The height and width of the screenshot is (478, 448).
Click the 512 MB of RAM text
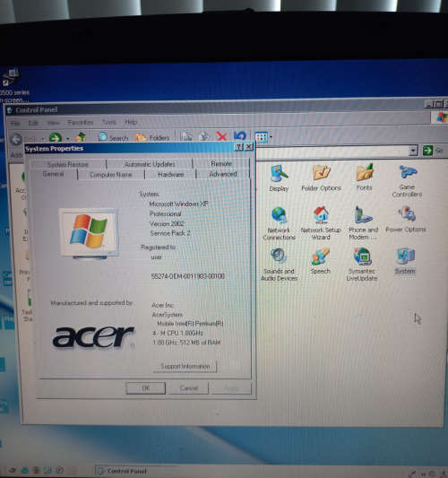(200, 343)
